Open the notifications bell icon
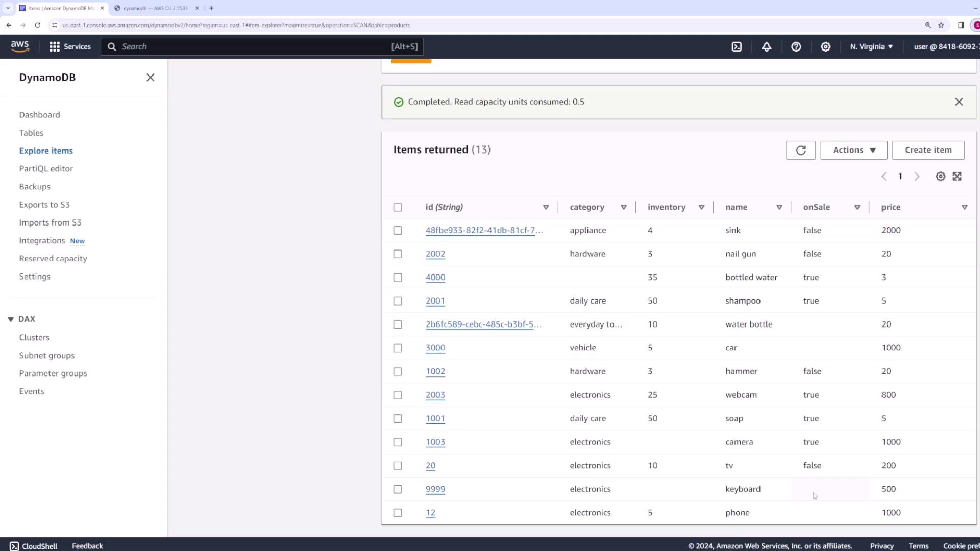The height and width of the screenshot is (551, 980). click(x=766, y=46)
